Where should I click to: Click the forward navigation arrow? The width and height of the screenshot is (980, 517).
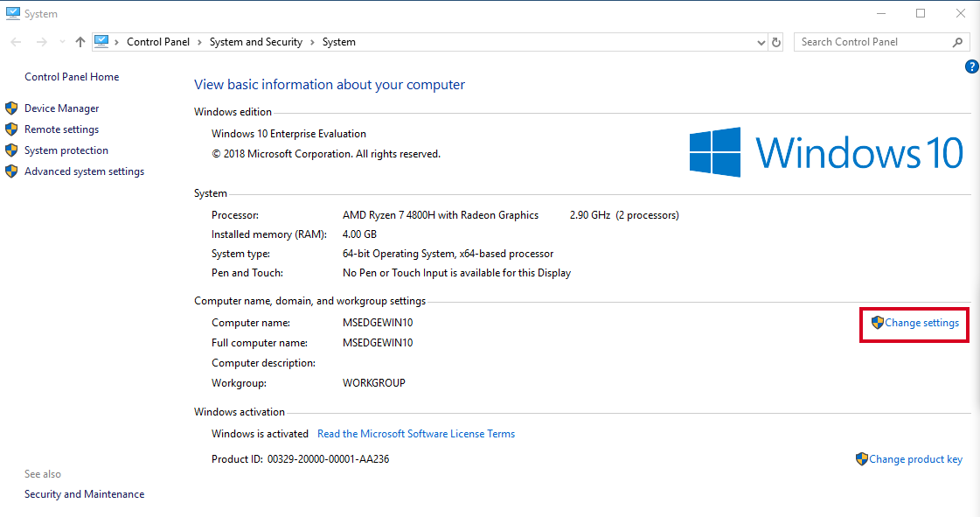coord(41,41)
